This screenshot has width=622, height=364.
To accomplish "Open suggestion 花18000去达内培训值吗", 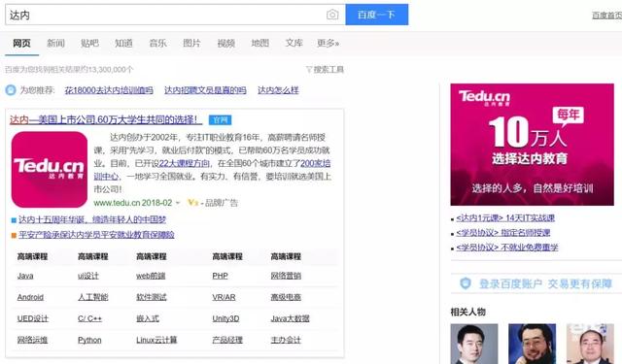I will (x=109, y=90).
